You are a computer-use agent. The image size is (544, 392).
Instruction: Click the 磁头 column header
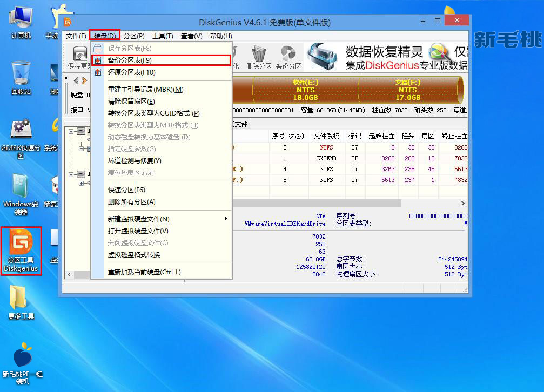point(408,136)
